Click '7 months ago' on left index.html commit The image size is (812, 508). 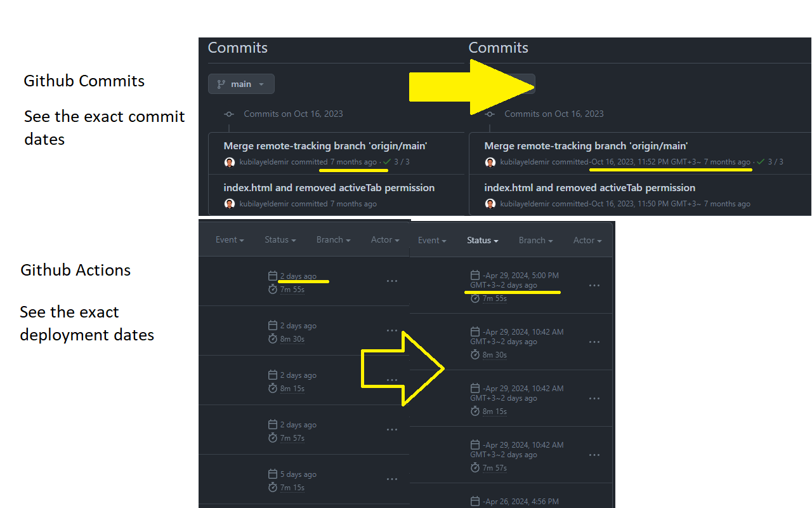click(353, 204)
